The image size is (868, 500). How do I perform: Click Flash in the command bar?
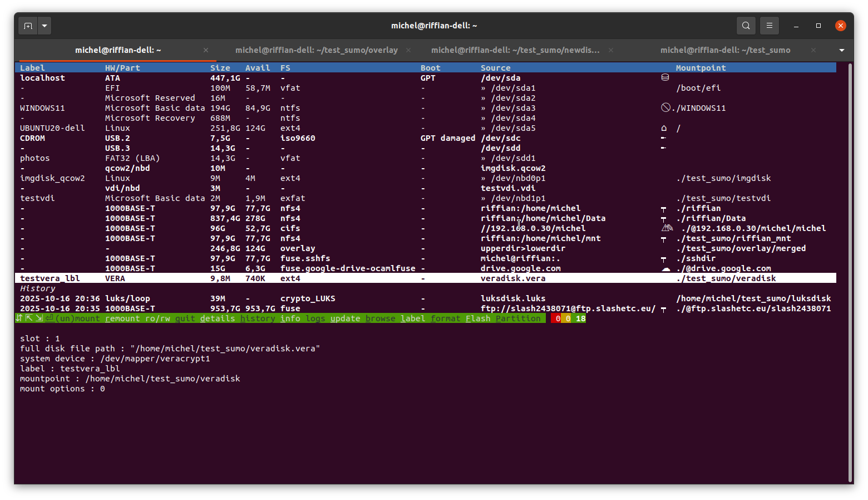coord(478,318)
